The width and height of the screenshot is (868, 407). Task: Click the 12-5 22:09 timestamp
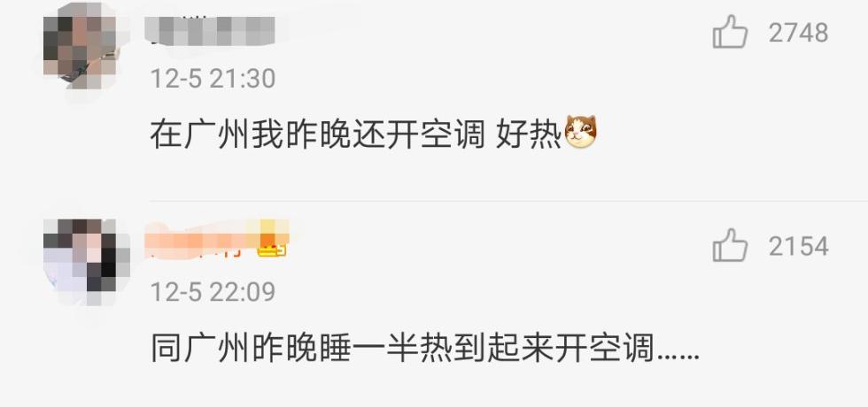(213, 291)
